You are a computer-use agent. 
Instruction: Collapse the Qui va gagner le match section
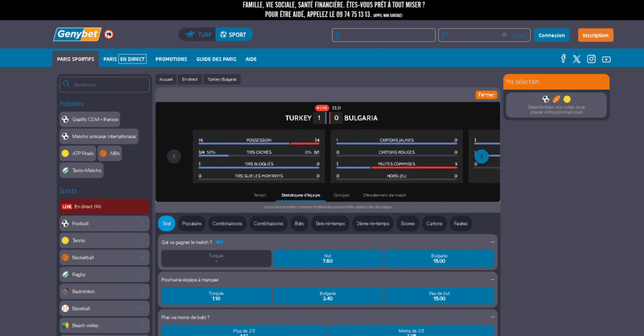tap(492, 242)
